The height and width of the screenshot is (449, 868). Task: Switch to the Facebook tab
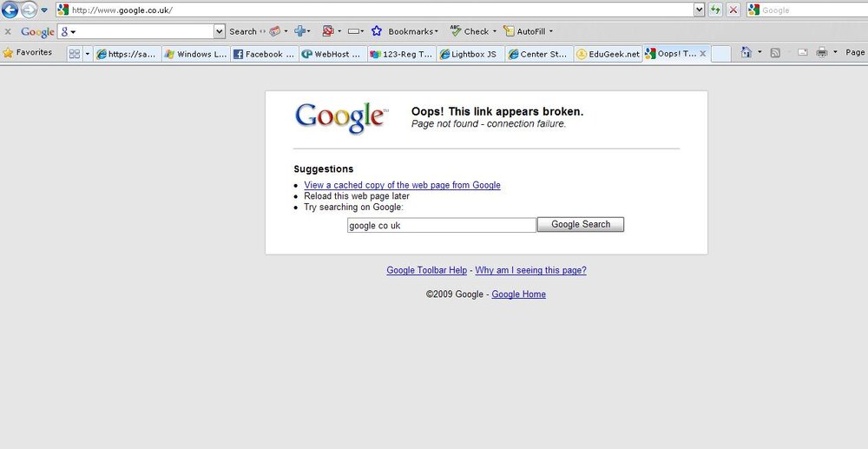click(265, 54)
